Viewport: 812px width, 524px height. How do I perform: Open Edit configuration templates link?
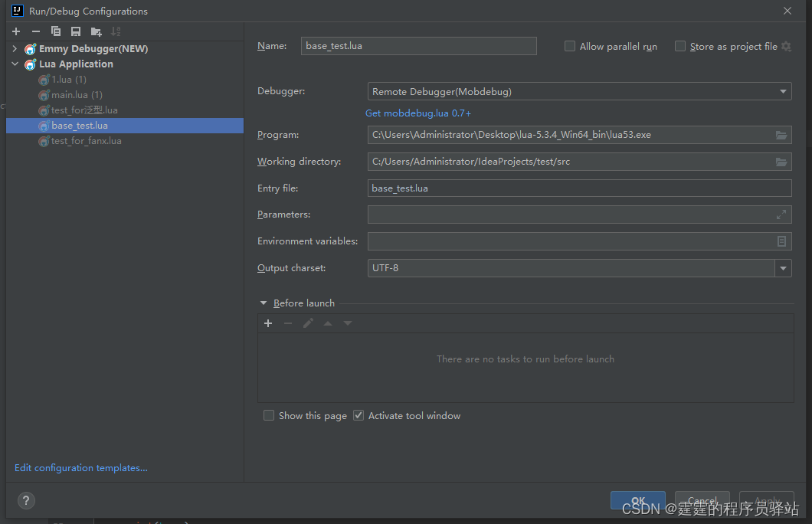click(x=80, y=467)
